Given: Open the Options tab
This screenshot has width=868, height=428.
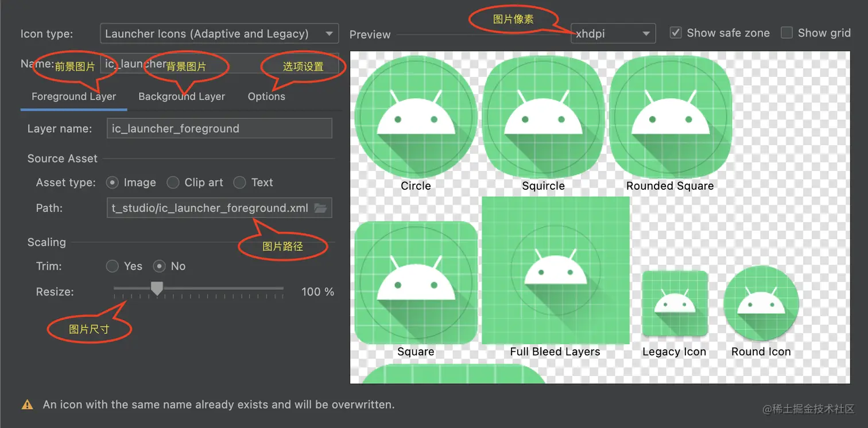Looking at the screenshot, I should coord(266,96).
